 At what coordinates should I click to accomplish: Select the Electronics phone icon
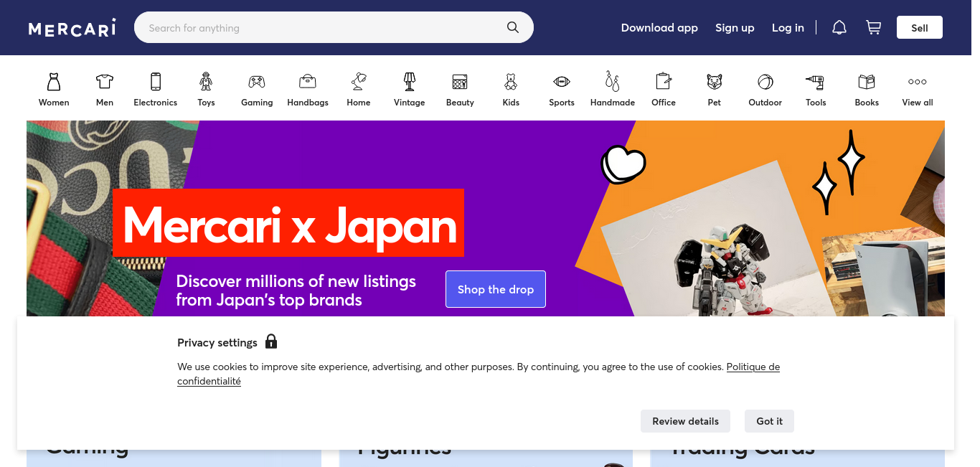pos(156,81)
